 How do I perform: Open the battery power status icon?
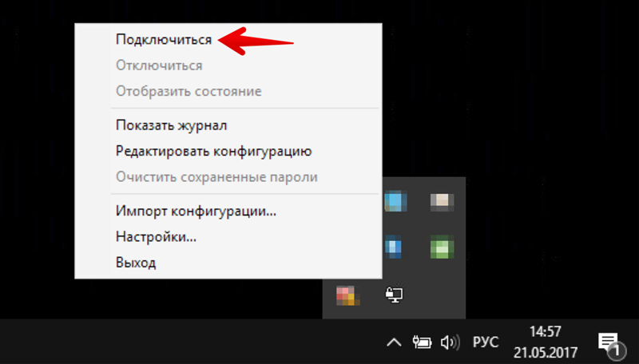click(x=422, y=342)
